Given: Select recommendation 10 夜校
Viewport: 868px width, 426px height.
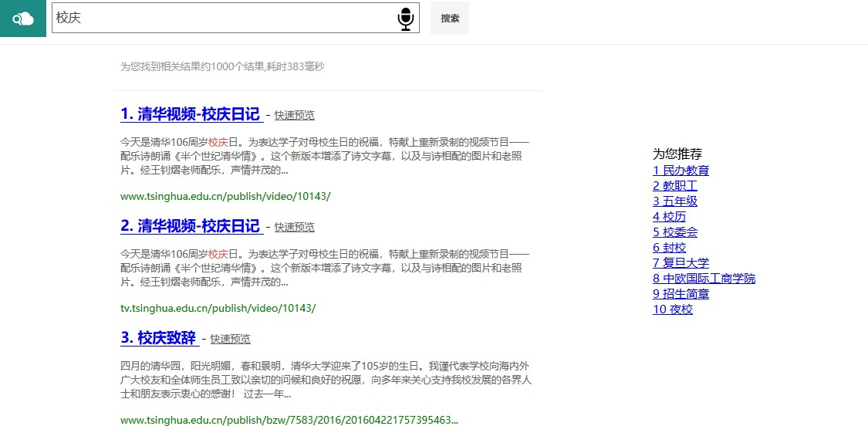Looking at the screenshot, I should [x=673, y=309].
